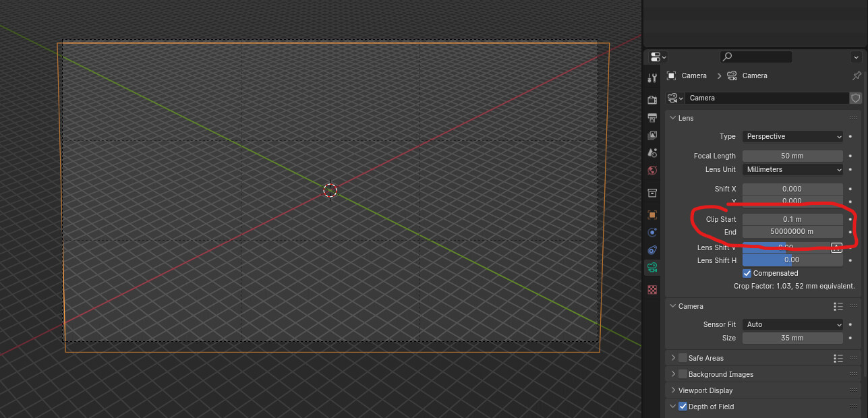Screen dimensions: 868x418
Task: Animate the sensor Size property dot
Action: coord(850,338)
